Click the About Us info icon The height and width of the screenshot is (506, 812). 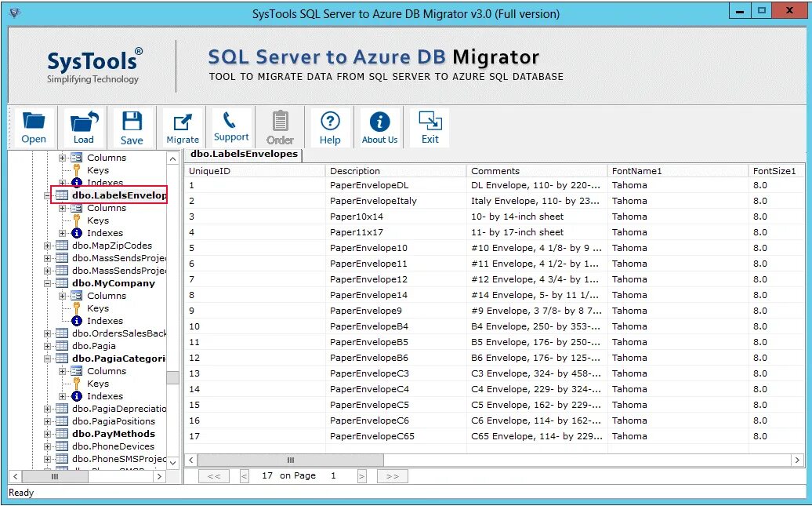[379, 122]
